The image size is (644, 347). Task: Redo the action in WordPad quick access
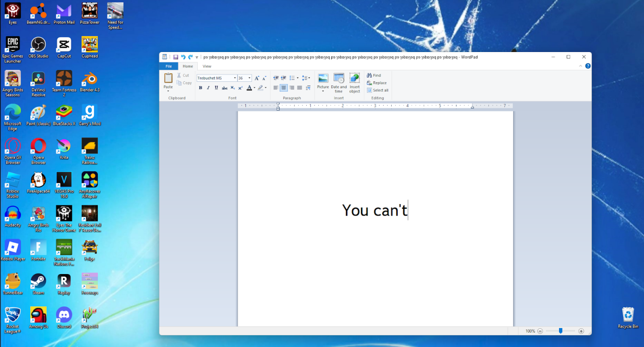point(190,57)
